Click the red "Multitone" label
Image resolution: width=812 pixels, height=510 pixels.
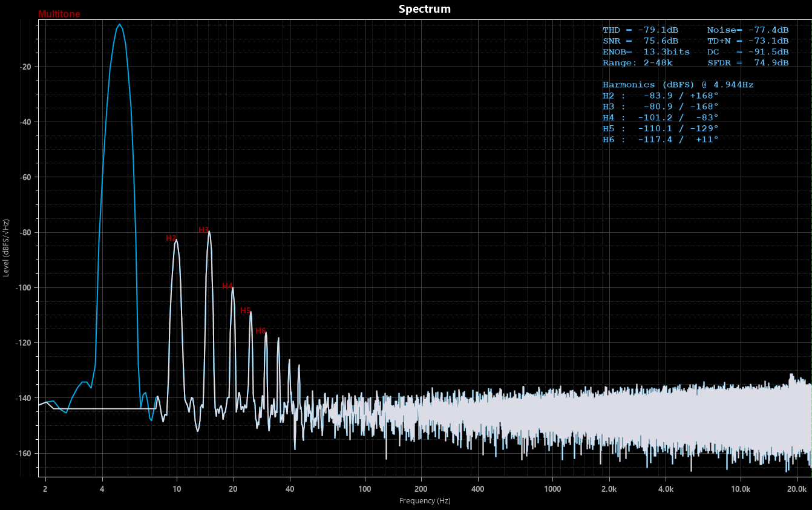pos(59,14)
